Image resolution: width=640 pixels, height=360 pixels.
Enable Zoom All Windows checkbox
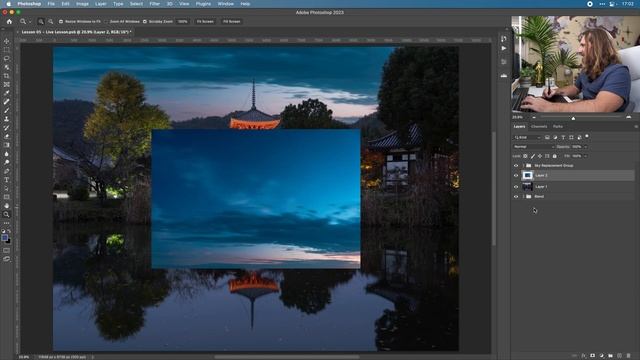[x=106, y=21]
